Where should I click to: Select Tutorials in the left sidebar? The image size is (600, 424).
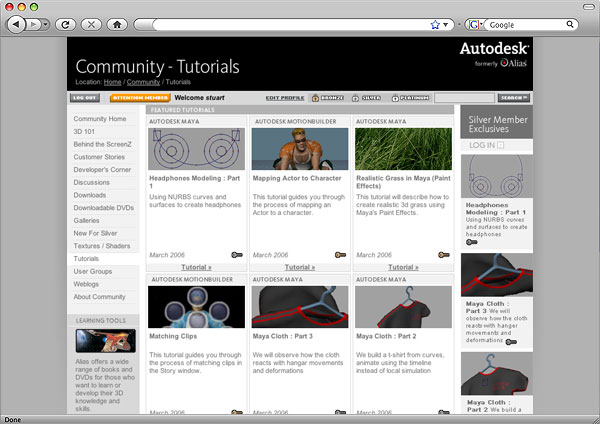pyautogui.click(x=86, y=258)
